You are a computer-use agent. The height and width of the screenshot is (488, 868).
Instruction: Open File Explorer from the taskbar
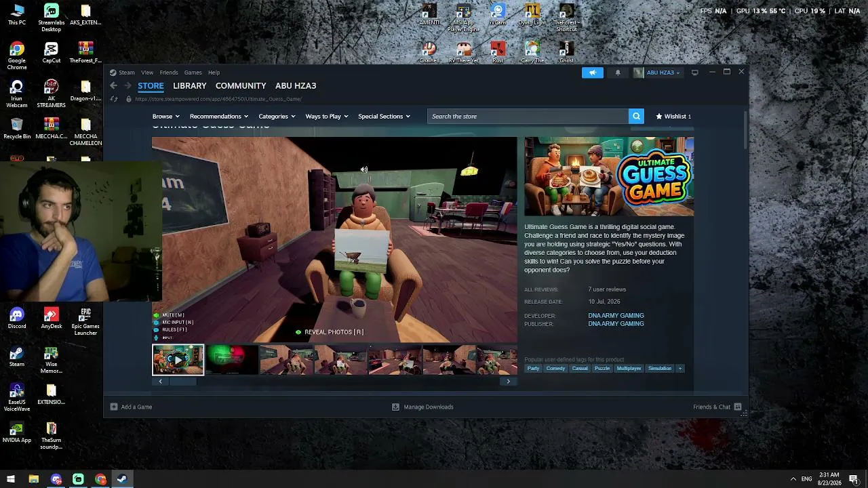click(33, 479)
